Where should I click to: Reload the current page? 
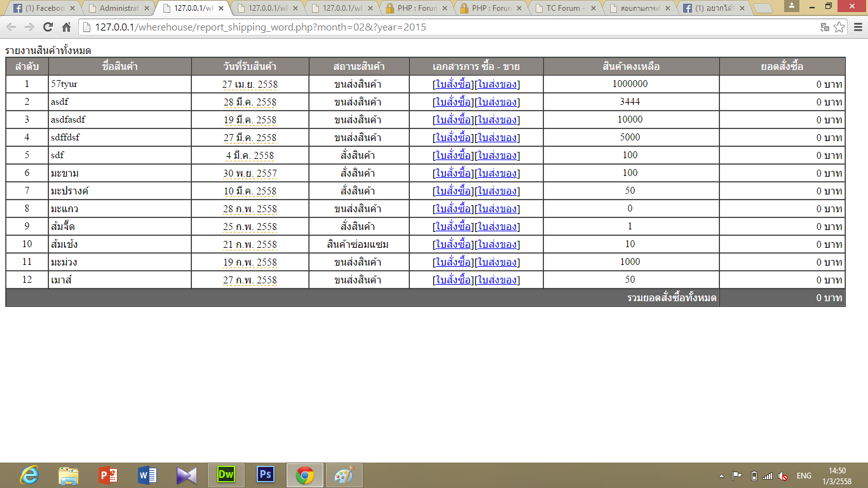pos(48,27)
